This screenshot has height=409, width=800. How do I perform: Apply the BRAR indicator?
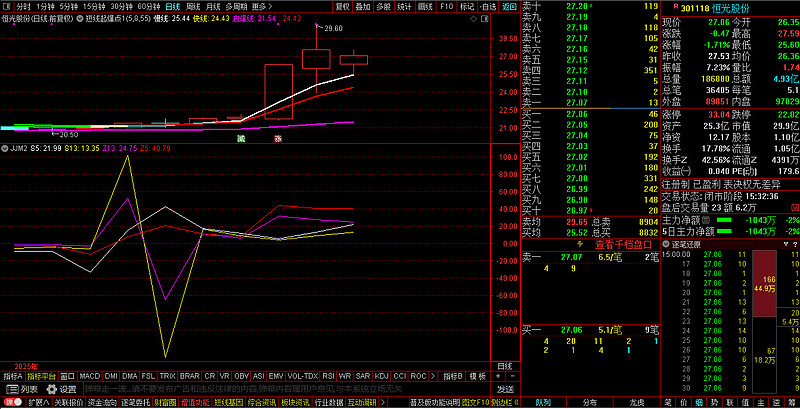pyautogui.click(x=190, y=376)
